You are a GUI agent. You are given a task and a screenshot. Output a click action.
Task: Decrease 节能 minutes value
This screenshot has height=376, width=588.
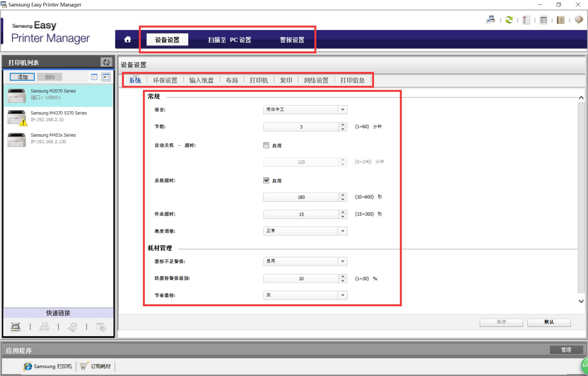click(343, 129)
